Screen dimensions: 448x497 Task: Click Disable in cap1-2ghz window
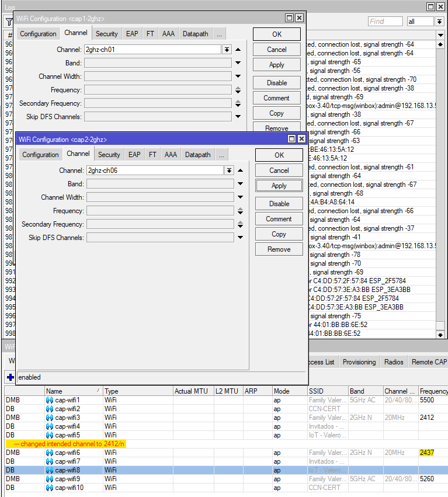click(277, 83)
